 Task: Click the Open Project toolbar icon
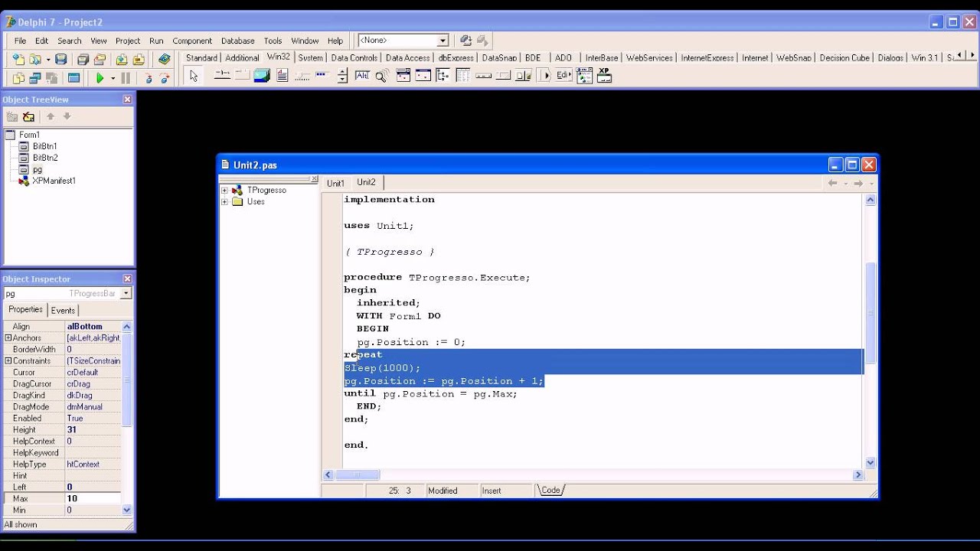[x=100, y=59]
